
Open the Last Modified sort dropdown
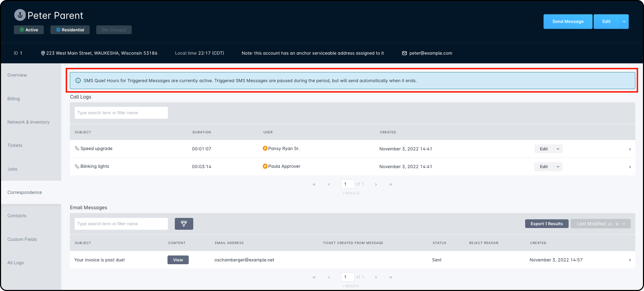pyautogui.click(x=623, y=224)
